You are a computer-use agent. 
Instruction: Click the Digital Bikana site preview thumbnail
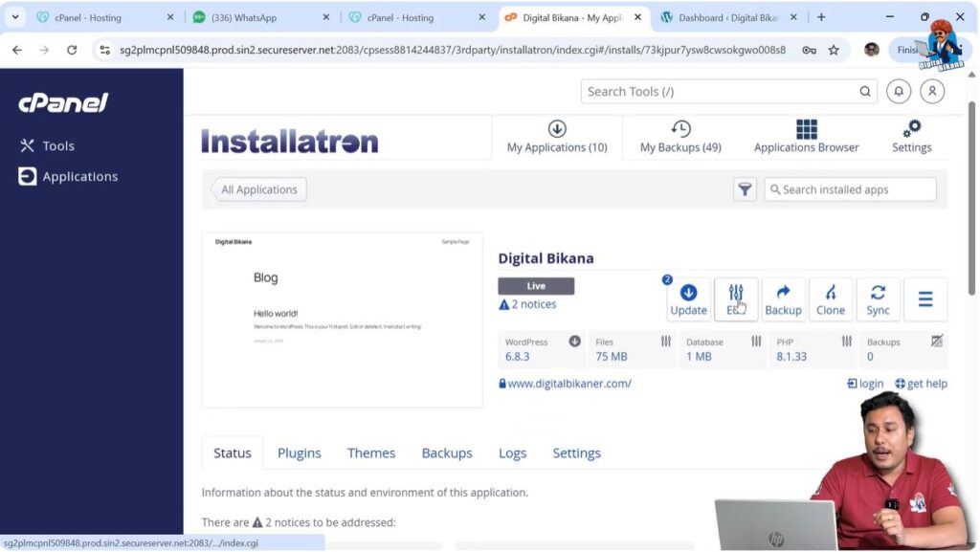tap(342, 320)
